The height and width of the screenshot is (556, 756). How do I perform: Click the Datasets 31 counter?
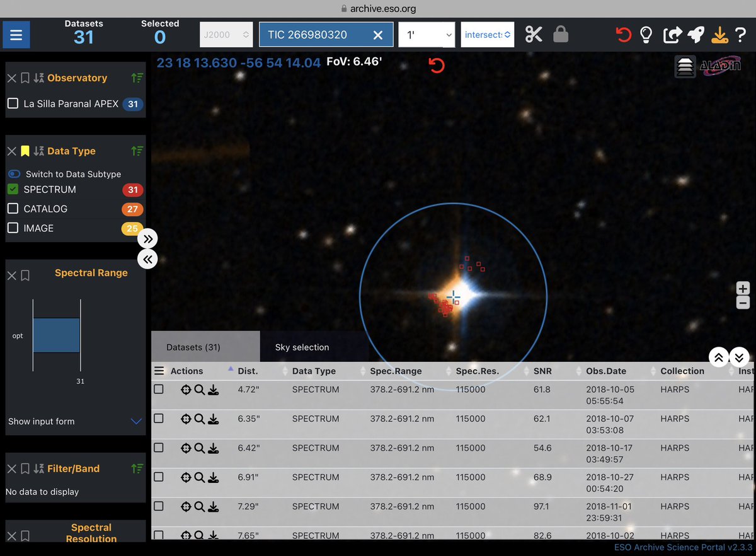point(84,32)
